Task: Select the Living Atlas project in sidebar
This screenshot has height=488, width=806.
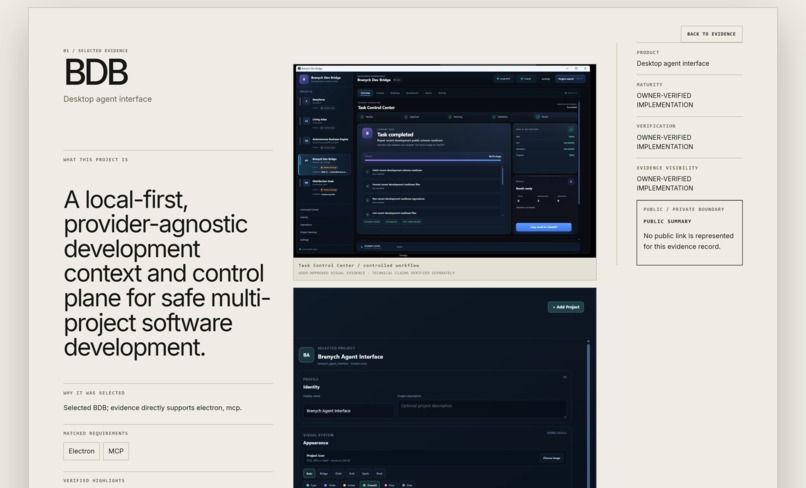Action: click(325, 123)
